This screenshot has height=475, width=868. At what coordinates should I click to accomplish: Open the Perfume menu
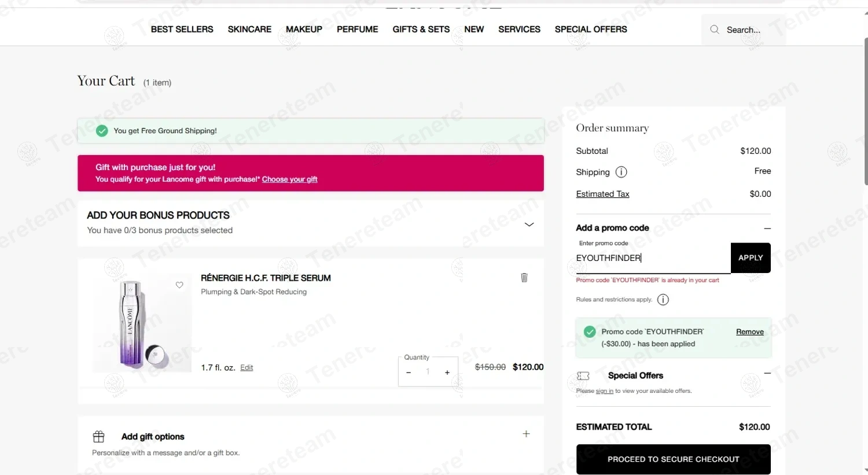coord(357,30)
